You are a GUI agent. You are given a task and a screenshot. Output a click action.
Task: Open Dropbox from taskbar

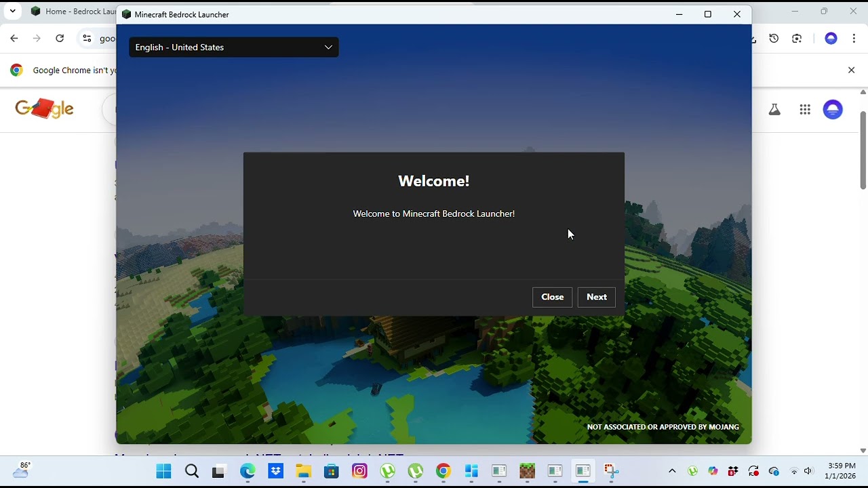coord(275,471)
